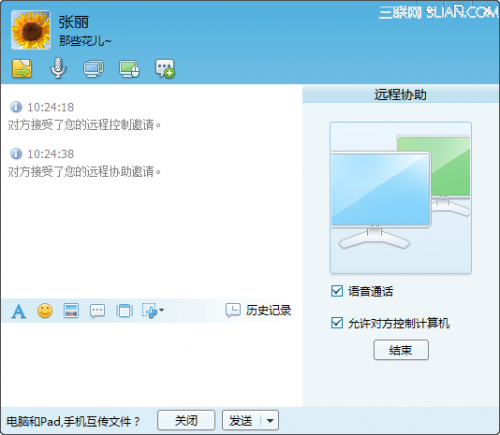Click the info icon beside 10:24:38

[16, 154]
